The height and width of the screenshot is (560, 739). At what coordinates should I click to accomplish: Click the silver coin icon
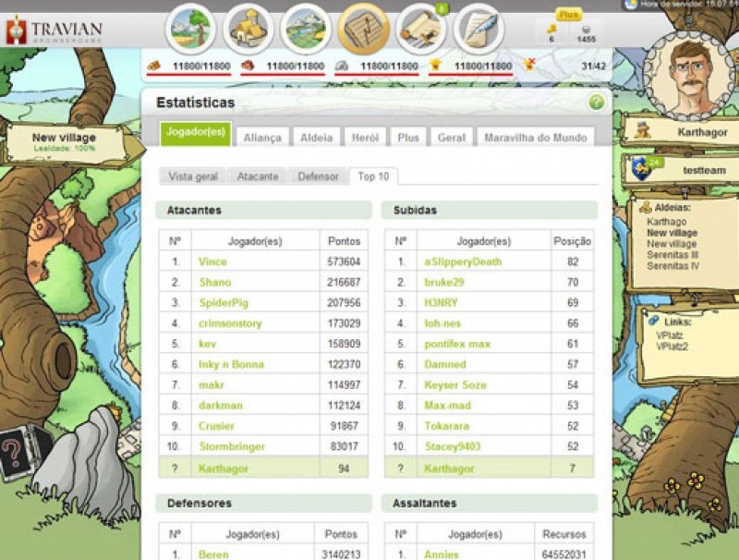(x=587, y=30)
